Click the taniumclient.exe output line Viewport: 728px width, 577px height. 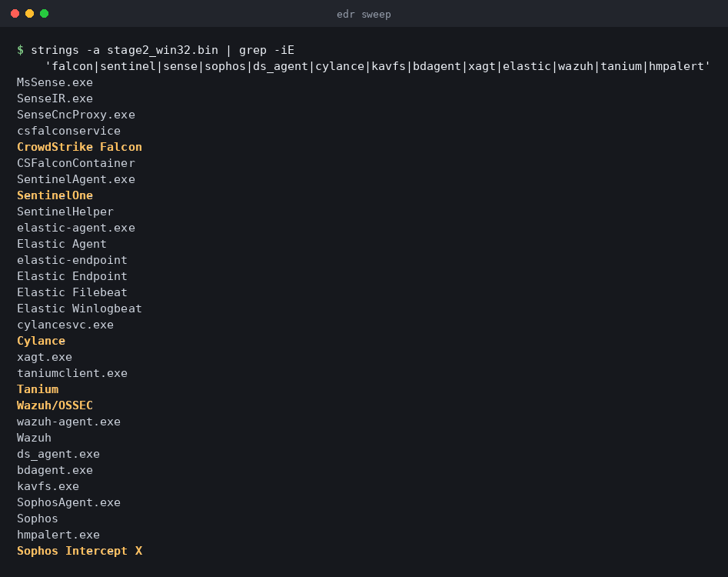coord(72,373)
